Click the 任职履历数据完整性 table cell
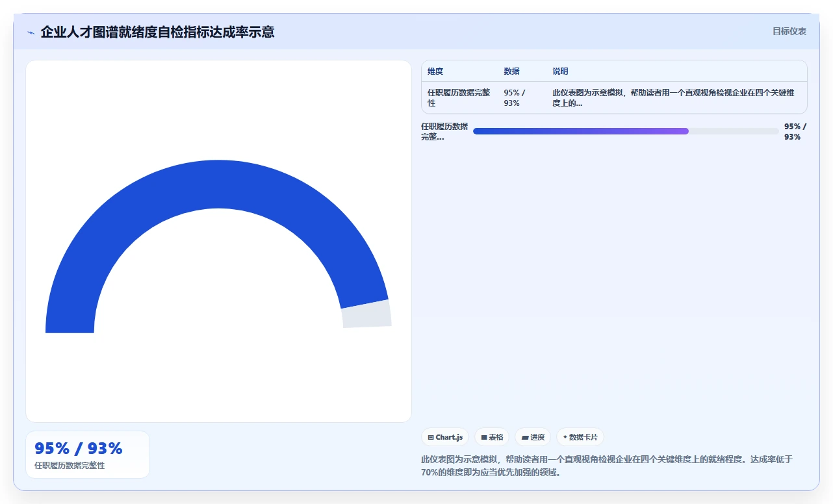 coord(459,97)
